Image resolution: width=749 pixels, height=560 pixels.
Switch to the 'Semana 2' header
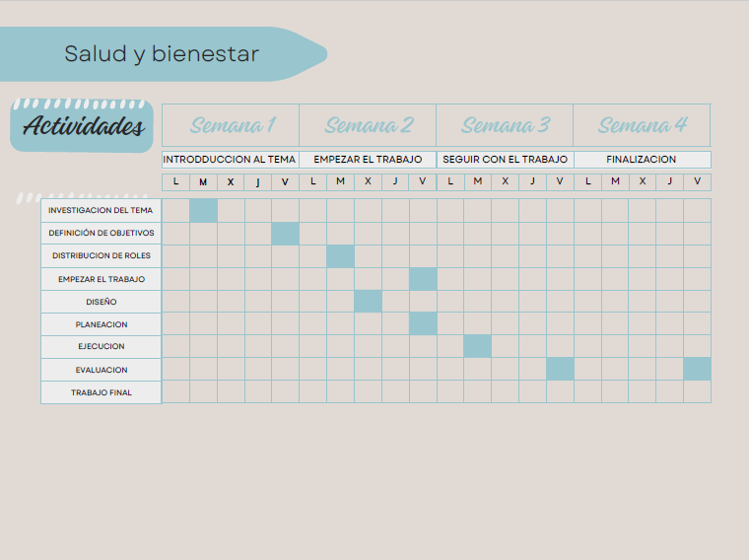[x=368, y=125]
